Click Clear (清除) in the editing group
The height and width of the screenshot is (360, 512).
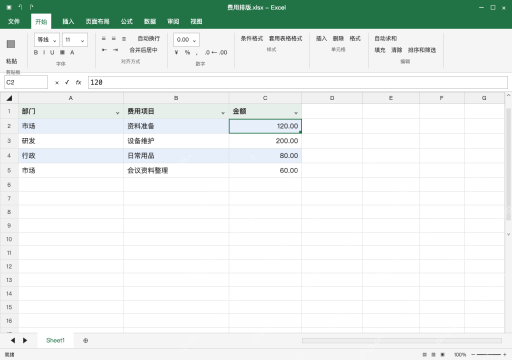click(396, 50)
